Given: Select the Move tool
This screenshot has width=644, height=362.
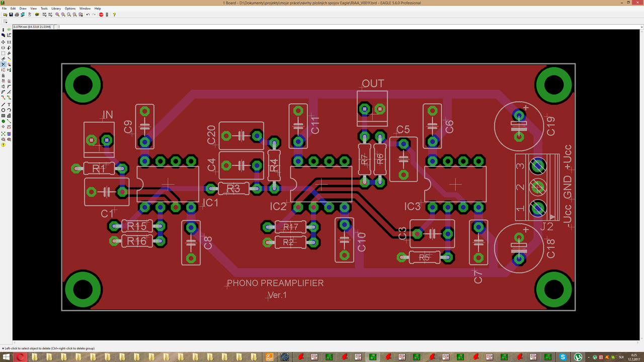Looking at the screenshot, I should [4, 42].
